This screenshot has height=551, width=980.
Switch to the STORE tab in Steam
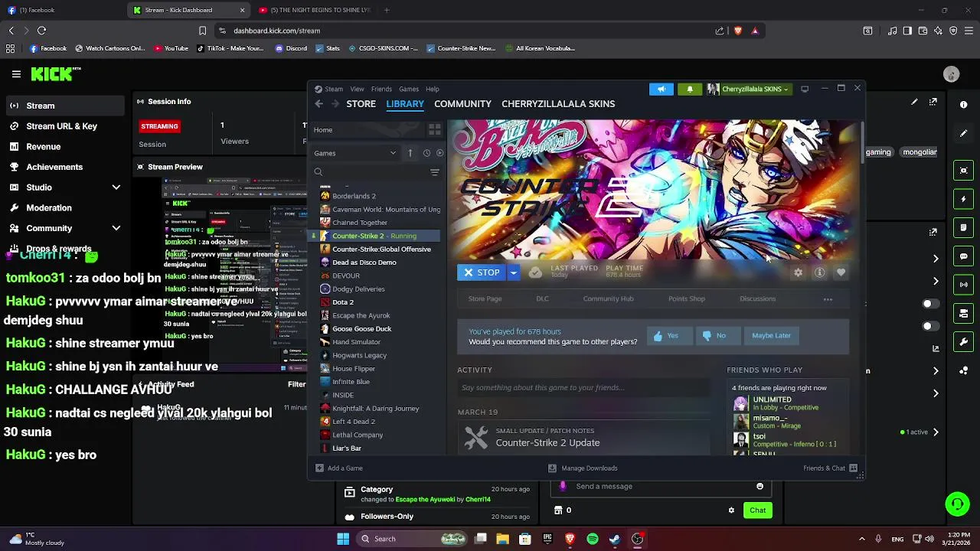(361, 104)
